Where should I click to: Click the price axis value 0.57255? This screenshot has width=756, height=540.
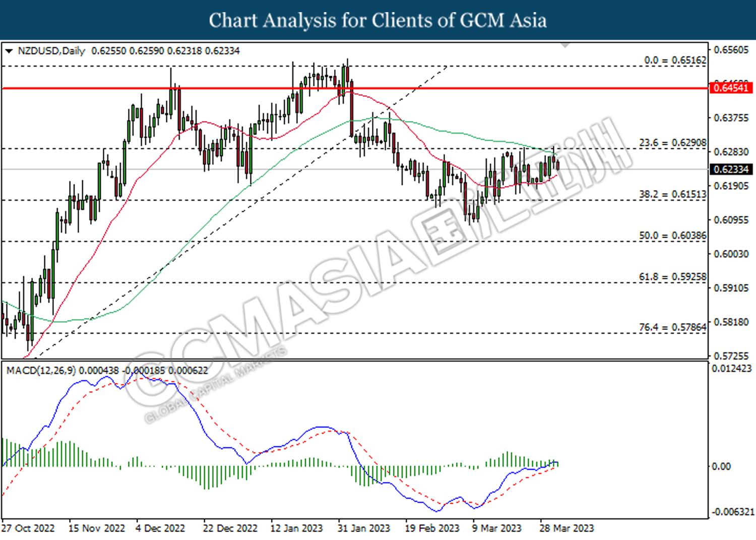click(731, 356)
